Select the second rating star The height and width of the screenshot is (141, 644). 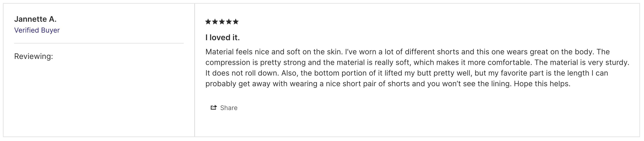215,21
